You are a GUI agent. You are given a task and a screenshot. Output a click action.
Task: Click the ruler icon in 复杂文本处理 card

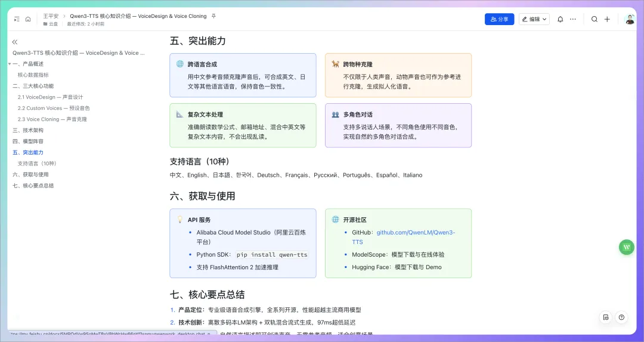click(180, 114)
